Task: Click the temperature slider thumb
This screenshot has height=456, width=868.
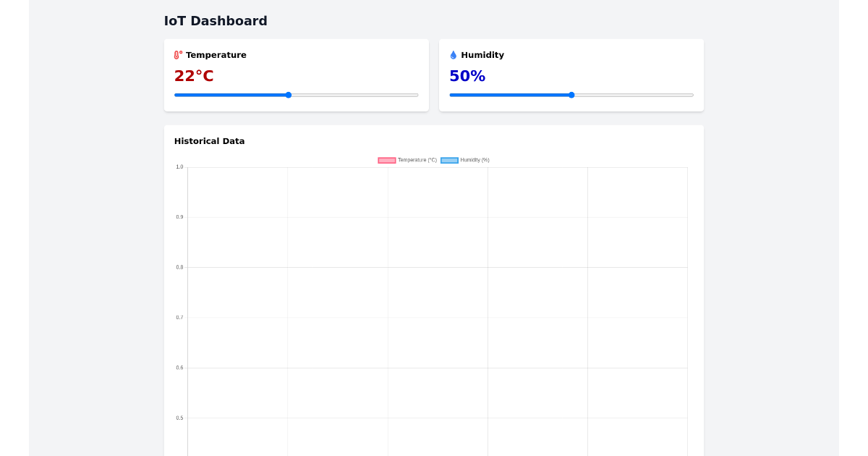Action: [288, 94]
